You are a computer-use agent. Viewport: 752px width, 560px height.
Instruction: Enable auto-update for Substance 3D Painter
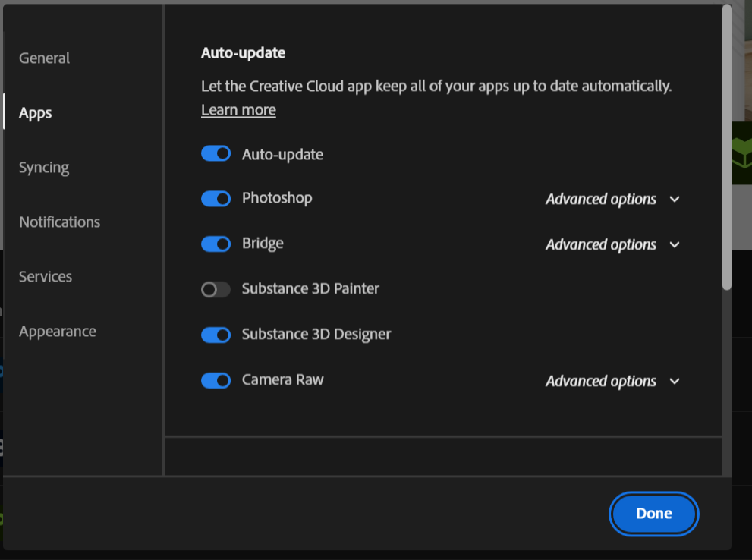coord(216,289)
